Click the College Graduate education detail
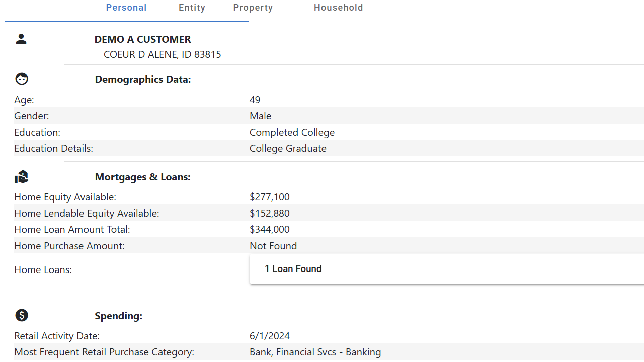644x362 pixels. (x=288, y=148)
